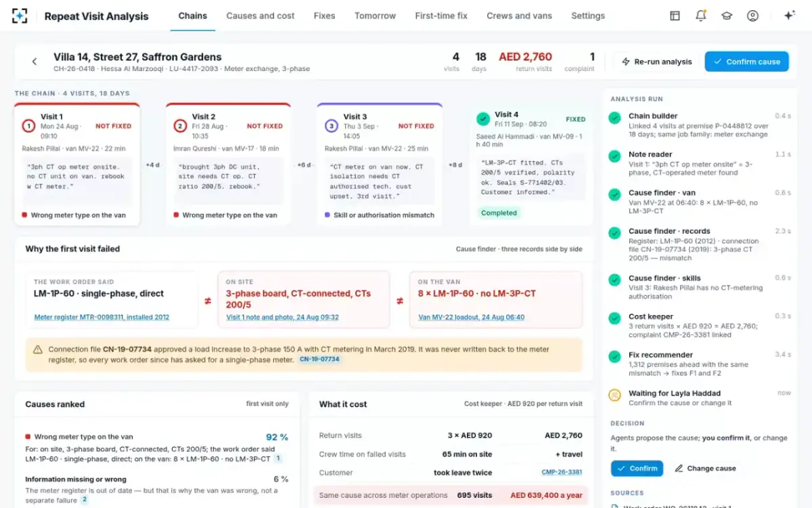Click the 8 × LM-1P-60 van stock text
This screenshot has height=508, width=812.
click(x=477, y=294)
